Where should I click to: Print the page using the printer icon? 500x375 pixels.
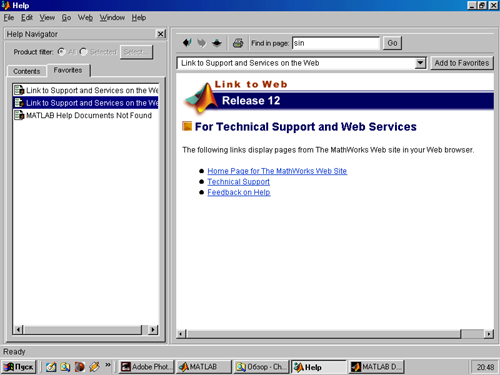238,43
